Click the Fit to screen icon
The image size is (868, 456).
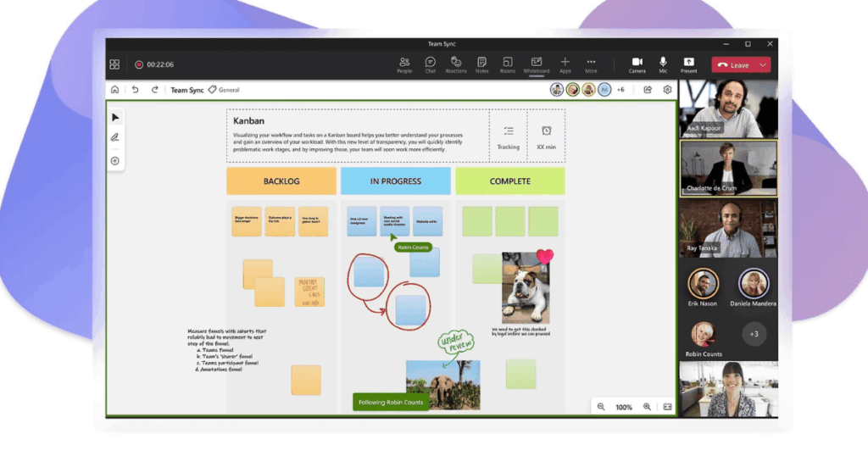pos(668,407)
